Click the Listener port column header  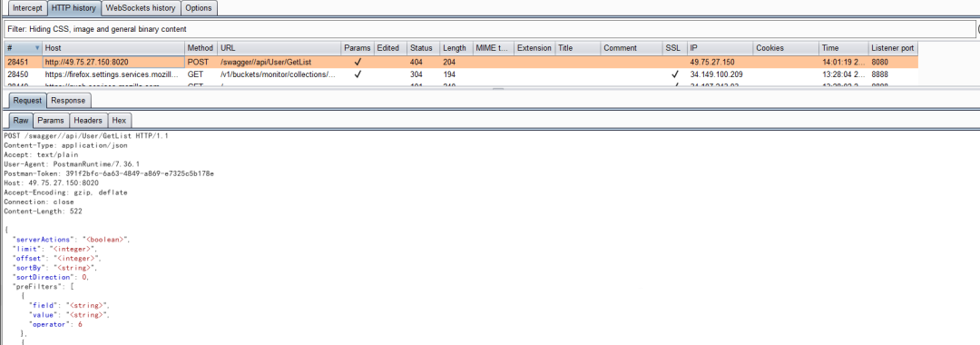pos(893,48)
